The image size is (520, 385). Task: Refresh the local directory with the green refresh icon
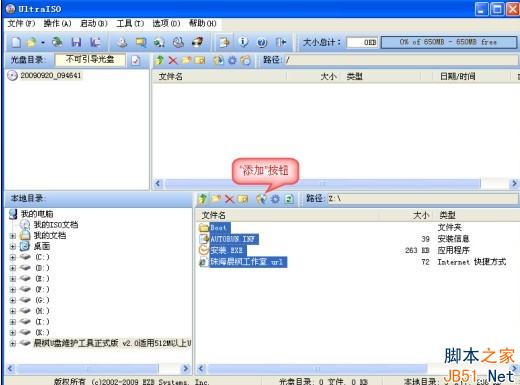(289, 199)
